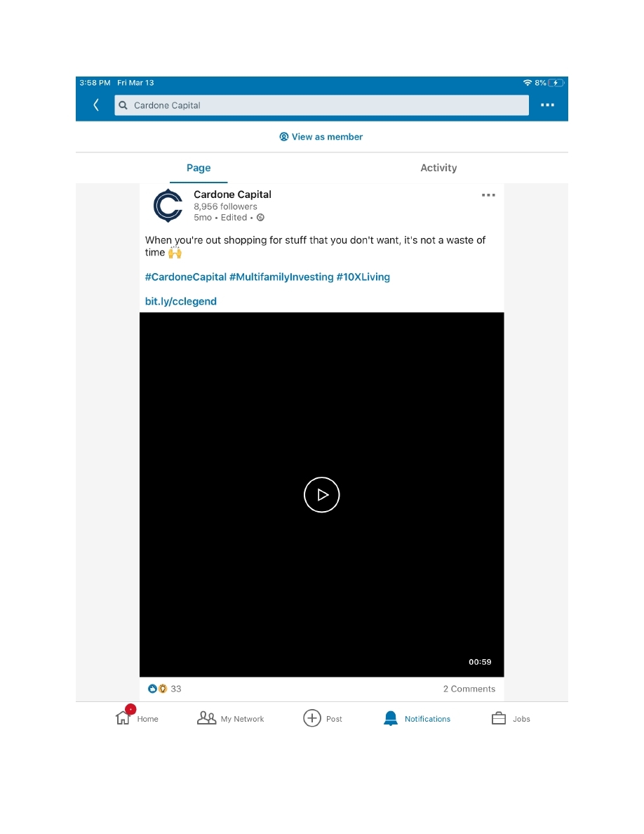Tap the #CardoneCapital hashtag
The height and width of the screenshot is (834, 644).
(185, 277)
